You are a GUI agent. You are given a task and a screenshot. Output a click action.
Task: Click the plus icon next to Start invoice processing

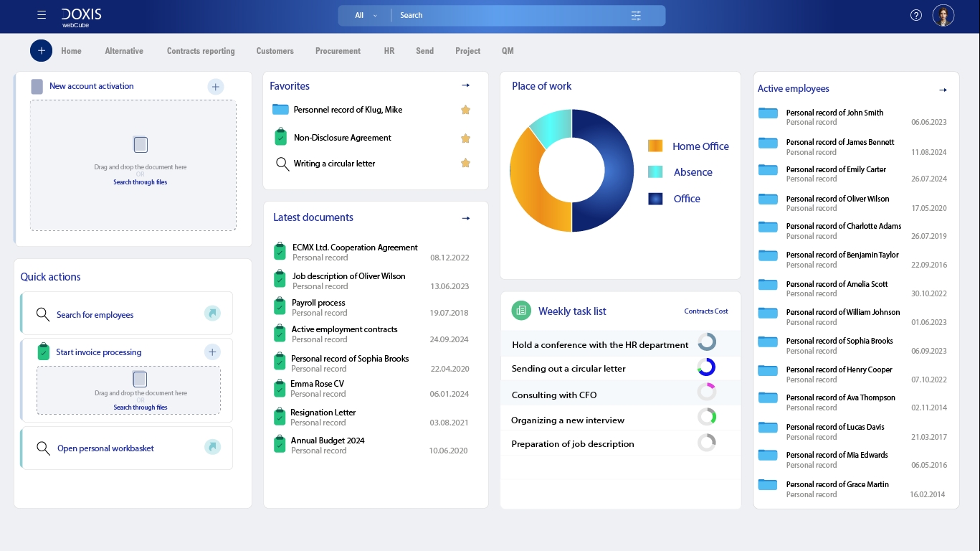[x=212, y=352]
